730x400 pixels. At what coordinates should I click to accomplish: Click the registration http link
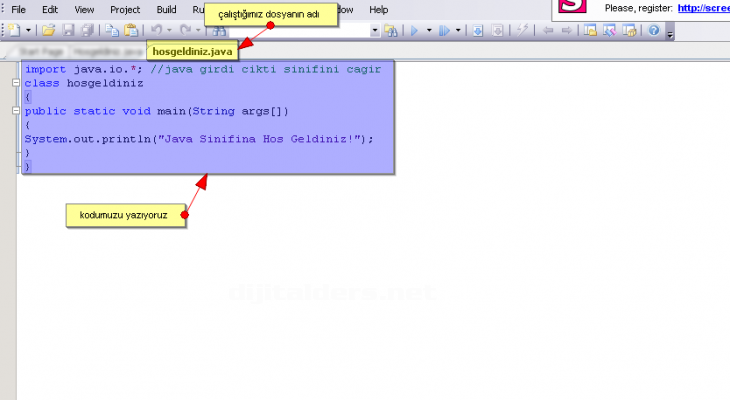[x=703, y=8]
